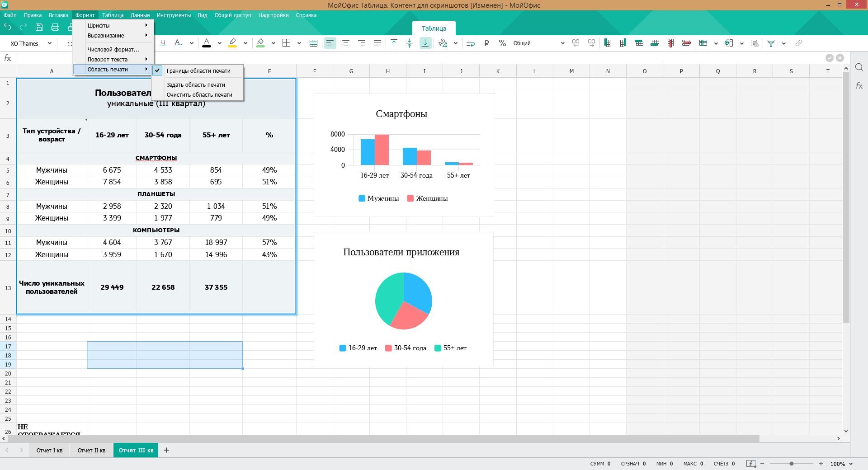The width and height of the screenshot is (868, 470).
Task: Toggle Границы области печати checkbox item
Action: coord(198,70)
